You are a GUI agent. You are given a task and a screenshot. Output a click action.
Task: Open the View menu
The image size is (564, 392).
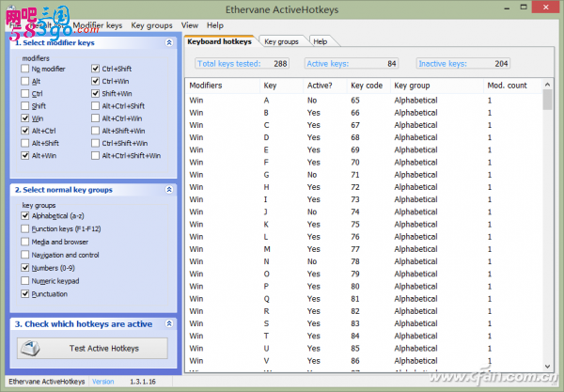[190, 25]
